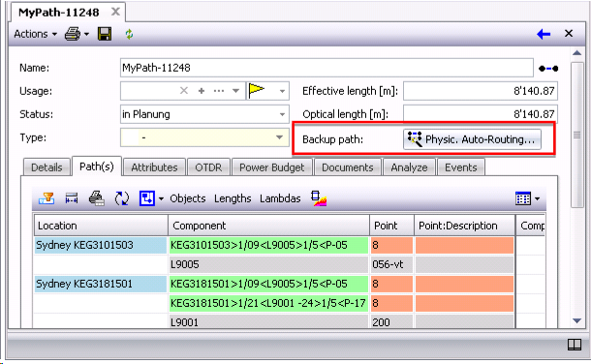Clear the Usage field with X icon
The height and width of the screenshot is (364, 591).
[184, 91]
